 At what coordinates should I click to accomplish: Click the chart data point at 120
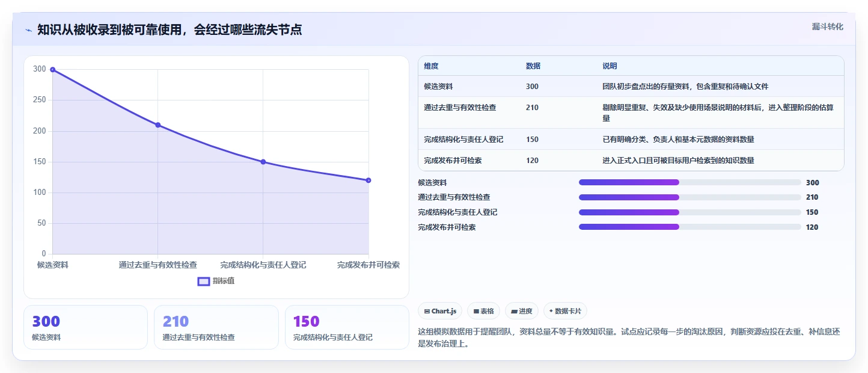pyautogui.click(x=368, y=180)
